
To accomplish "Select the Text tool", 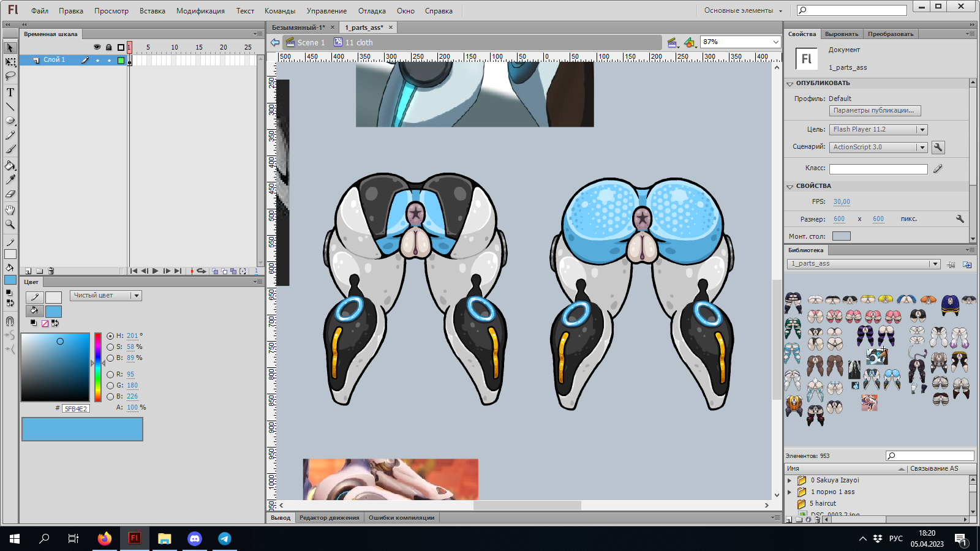I will [10, 92].
